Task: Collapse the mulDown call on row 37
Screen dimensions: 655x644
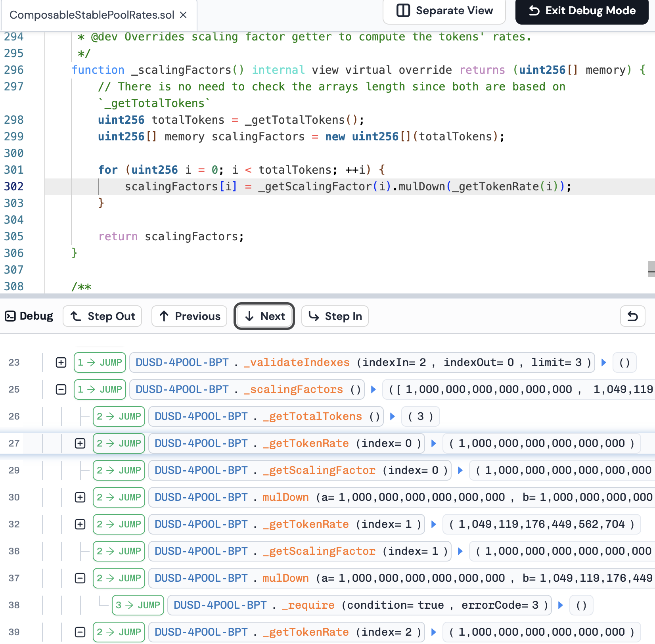Action: point(80,578)
